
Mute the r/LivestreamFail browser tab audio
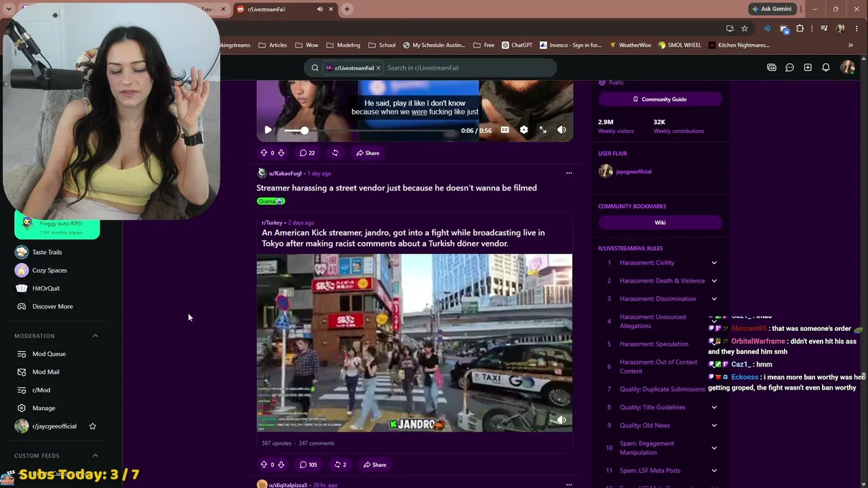coord(319,9)
